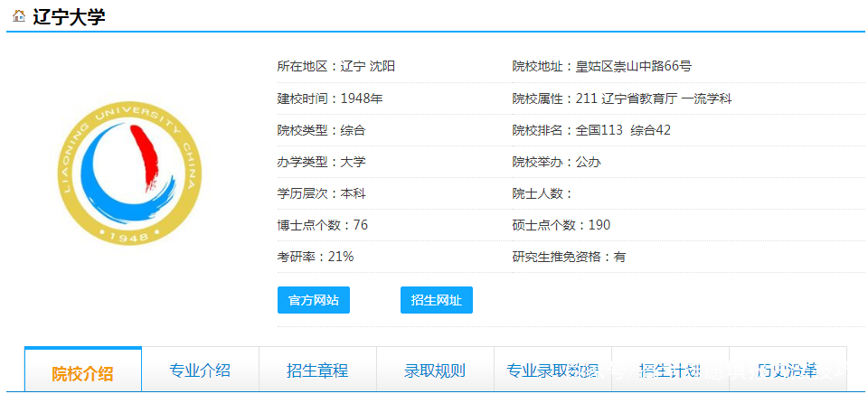The width and height of the screenshot is (868, 394).
Task: Open the 招生章程 tab
Action: (x=317, y=370)
